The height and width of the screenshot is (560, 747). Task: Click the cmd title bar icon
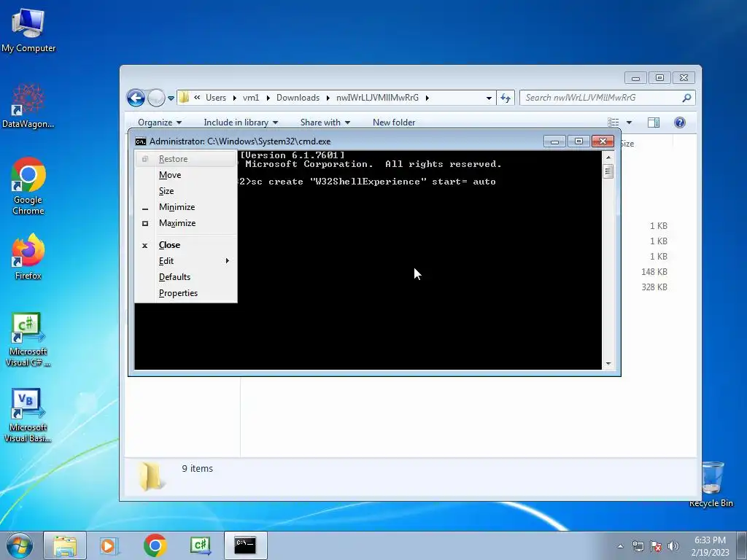coord(141,141)
